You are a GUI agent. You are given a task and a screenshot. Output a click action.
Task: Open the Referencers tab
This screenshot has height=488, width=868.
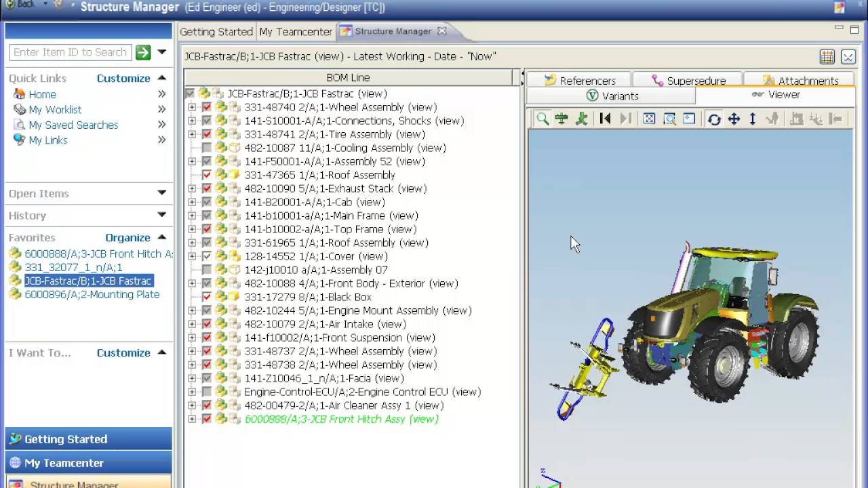pos(579,80)
